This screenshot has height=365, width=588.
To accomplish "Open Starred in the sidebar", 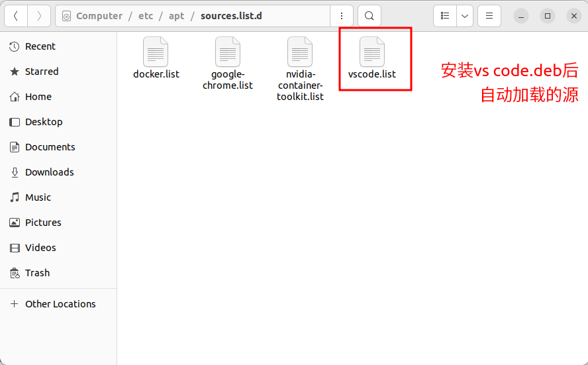I will pos(58,72).
